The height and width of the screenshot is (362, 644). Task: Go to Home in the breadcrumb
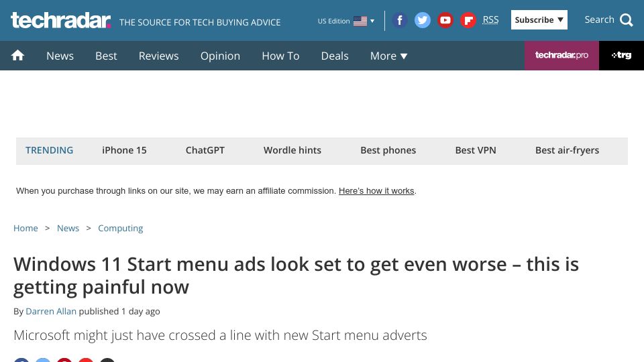pos(25,228)
